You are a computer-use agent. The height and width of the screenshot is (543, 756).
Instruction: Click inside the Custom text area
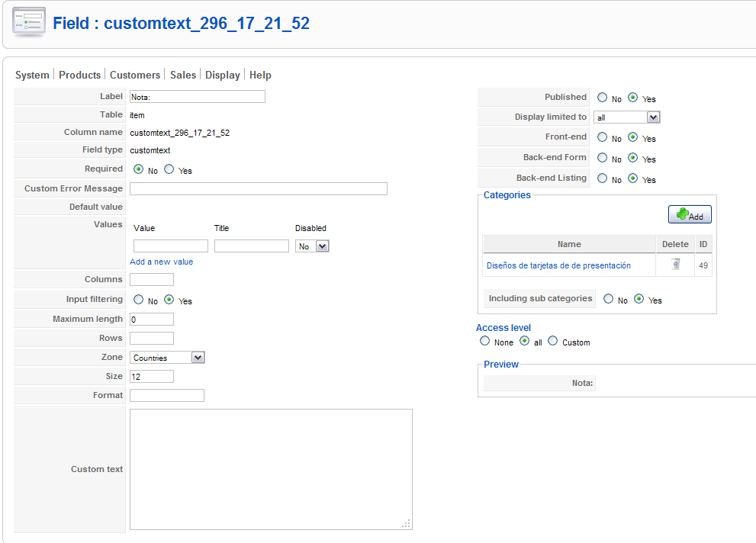(271, 469)
